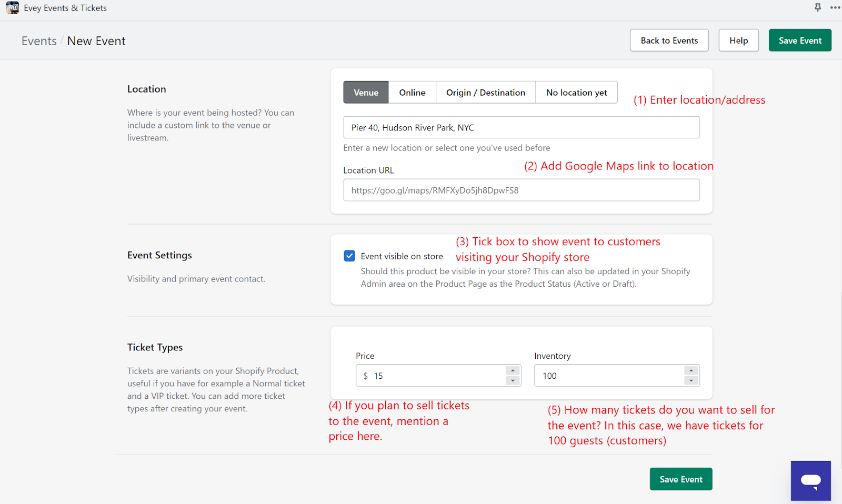The image size is (842, 504).
Task: Open the three-dot more options menu
Action: click(x=835, y=7)
